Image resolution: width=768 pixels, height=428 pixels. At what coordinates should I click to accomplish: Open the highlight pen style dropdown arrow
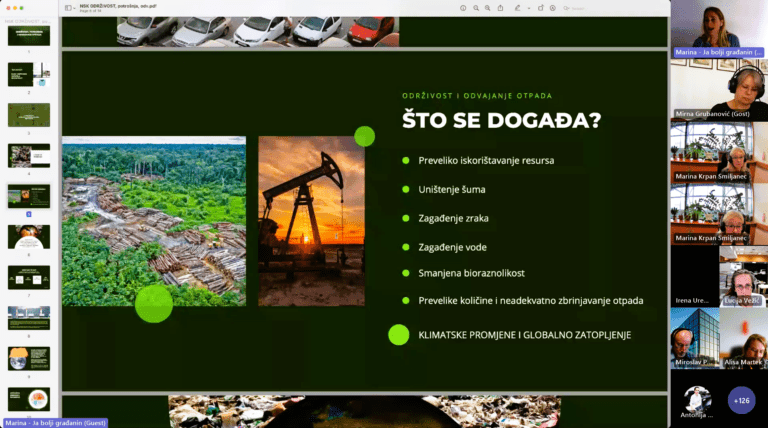click(528, 8)
